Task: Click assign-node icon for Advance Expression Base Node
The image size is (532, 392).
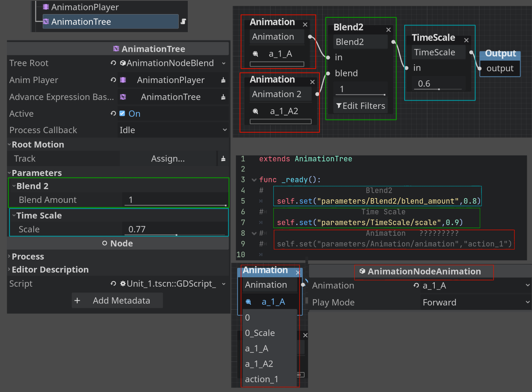Action: [223, 97]
